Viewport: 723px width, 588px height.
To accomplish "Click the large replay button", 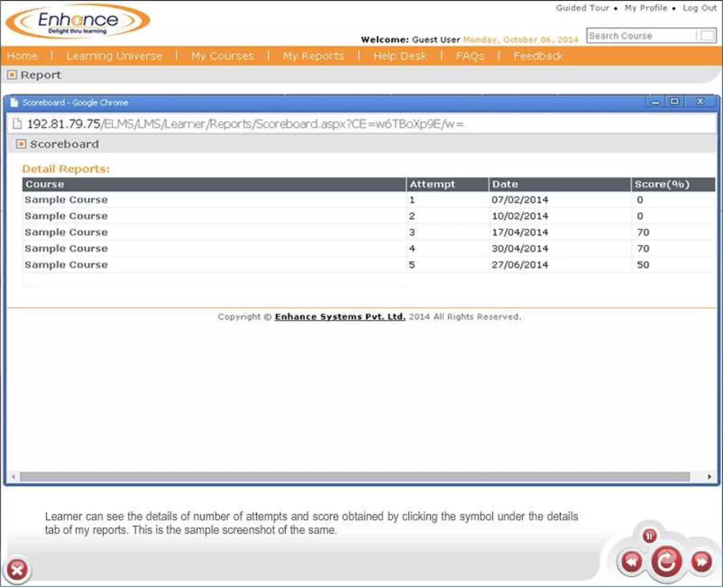I will point(666,562).
